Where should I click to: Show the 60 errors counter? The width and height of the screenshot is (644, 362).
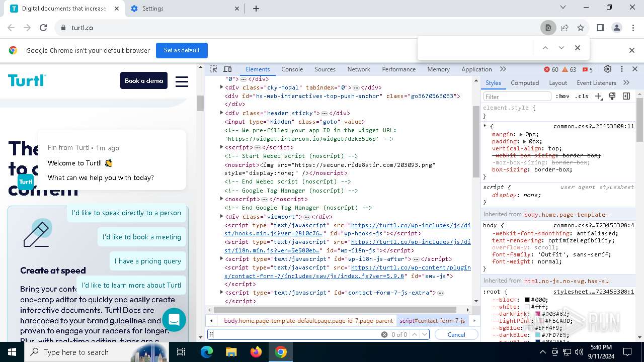[551, 69]
